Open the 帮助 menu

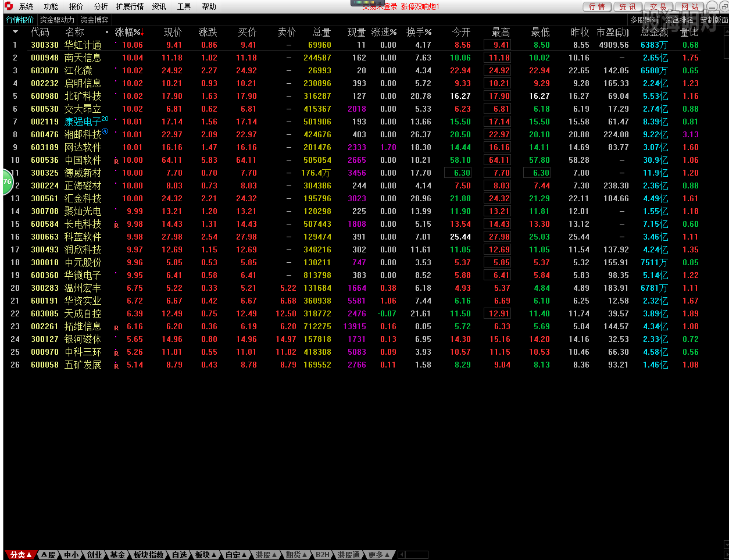209,6
